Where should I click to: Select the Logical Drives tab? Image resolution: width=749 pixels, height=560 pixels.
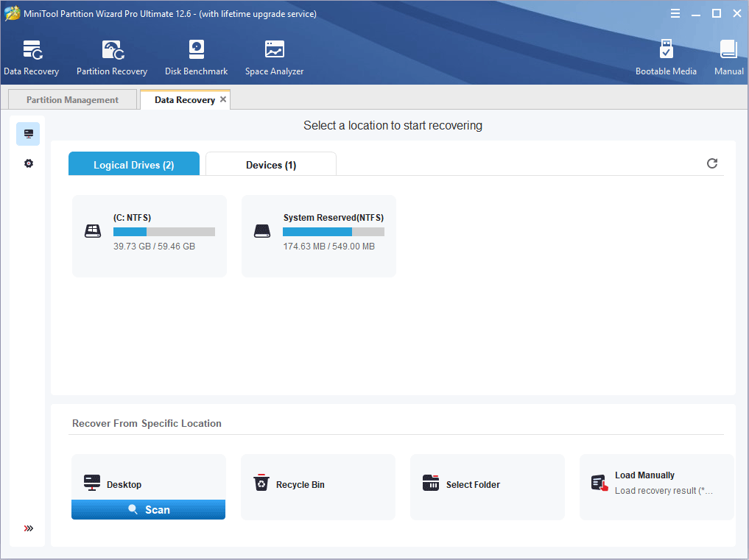[x=133, y=163]
